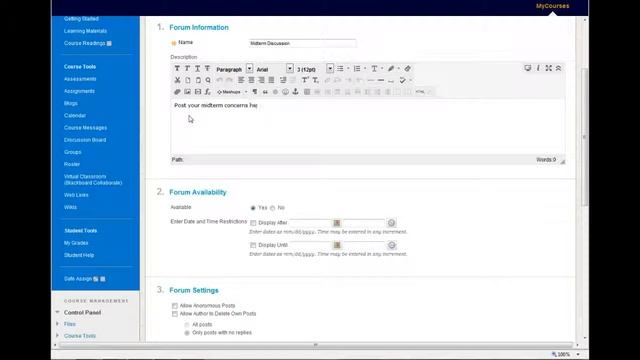The width and height of the screenshot is (640, 360).
Task: Open Course Messages in the course menu
Action: click(85, 128)
